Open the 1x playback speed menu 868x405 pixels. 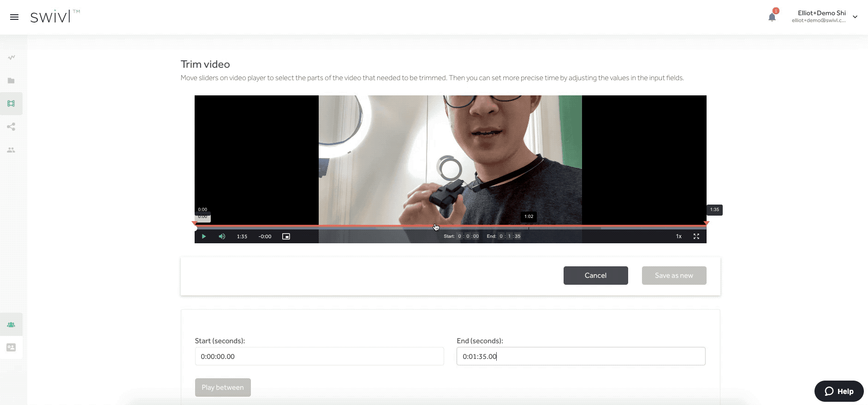678,236
